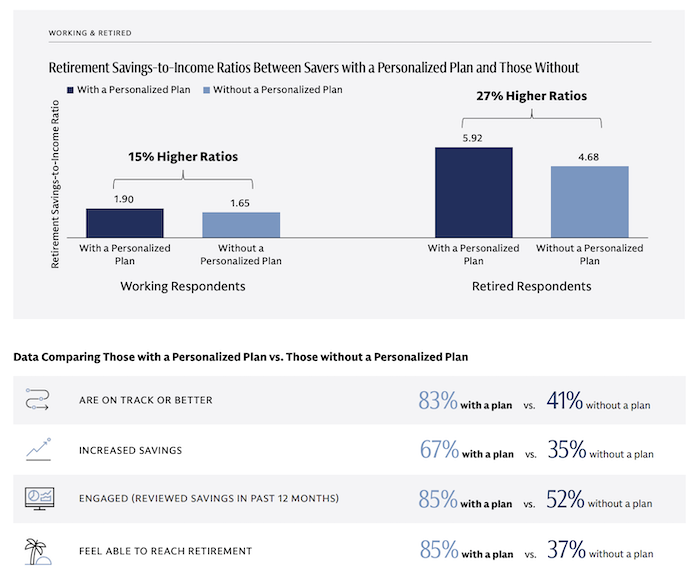This screenshot has width=700, height=583.
Task: Click the "Working Respondents" group label
Action: point(183,287)
